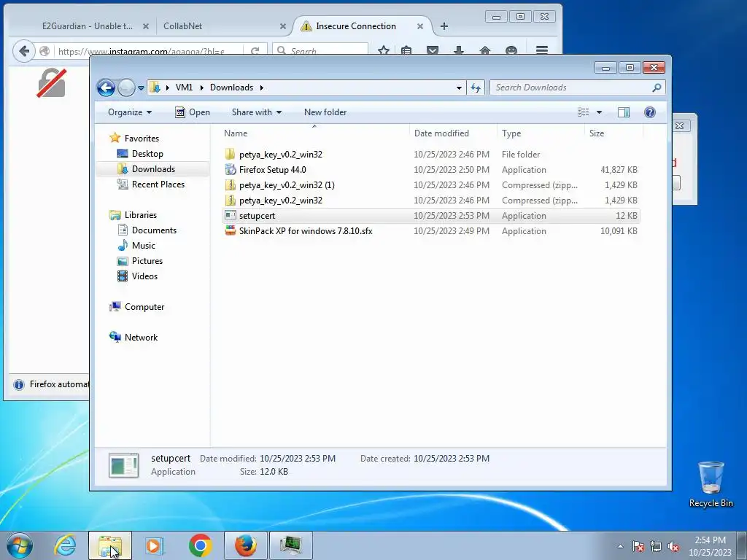Click the 41,827 KB size cell
747x560 pixels.
[619, 169]
